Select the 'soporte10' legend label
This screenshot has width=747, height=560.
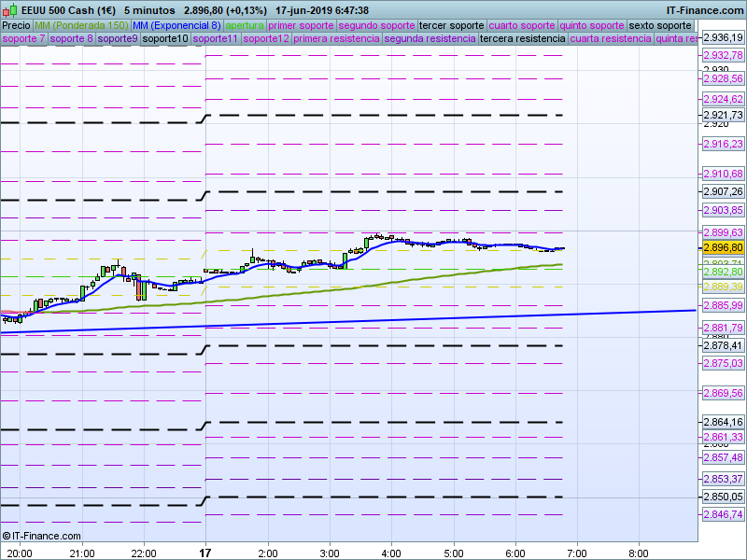click(x=165, y=39)
